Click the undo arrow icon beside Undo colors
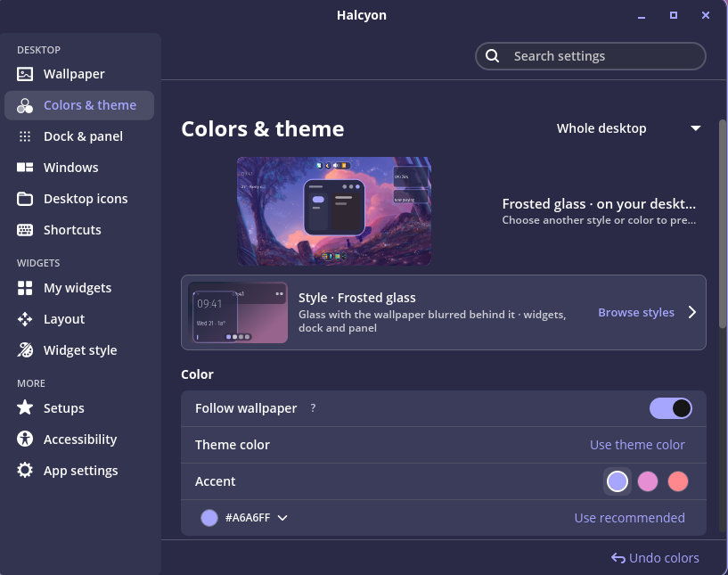728x575 pixels. pyautogui.click(x=618, y=558)
